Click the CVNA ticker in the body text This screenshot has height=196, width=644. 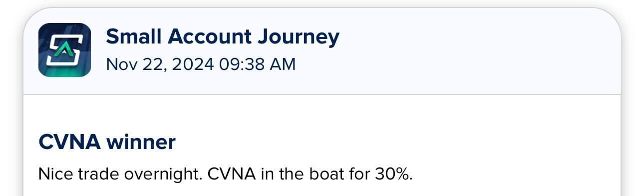[232, 174]
